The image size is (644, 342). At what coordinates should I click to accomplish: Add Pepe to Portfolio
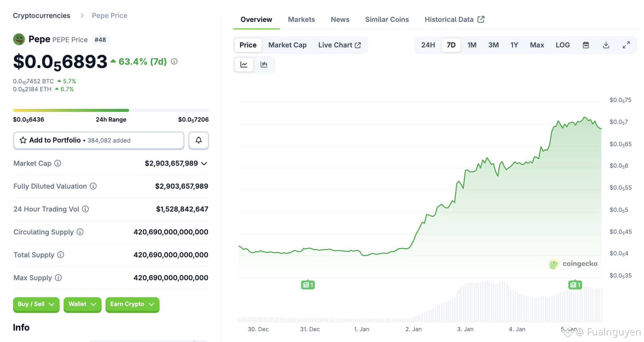pos(98,140)
